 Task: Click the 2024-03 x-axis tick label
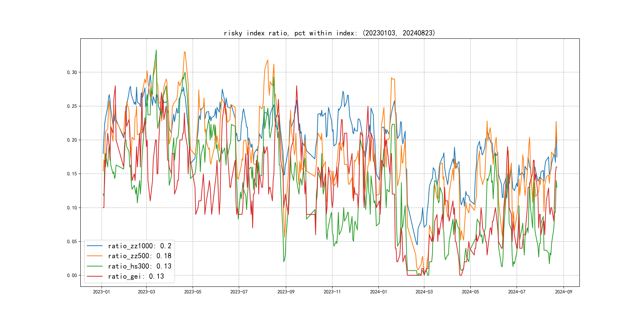click(x=424, y=292)
